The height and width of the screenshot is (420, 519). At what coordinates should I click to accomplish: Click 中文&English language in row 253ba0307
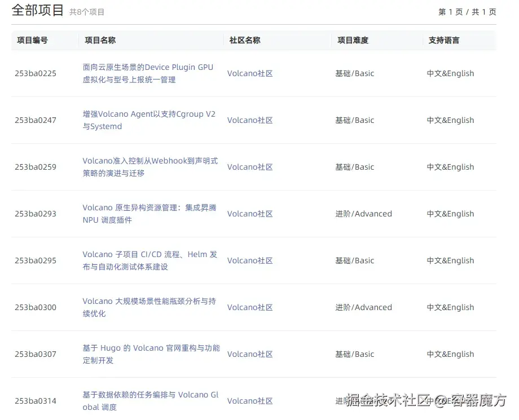pos(451,354)
